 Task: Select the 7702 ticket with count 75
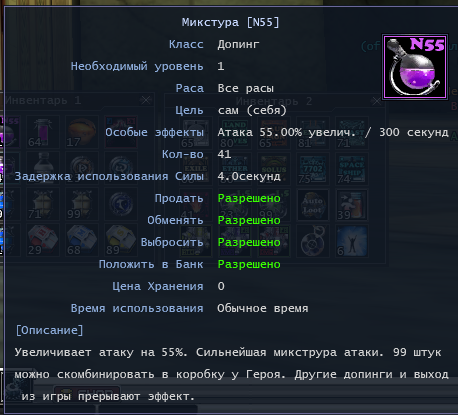pyautogui.click(x=312, y=170)
